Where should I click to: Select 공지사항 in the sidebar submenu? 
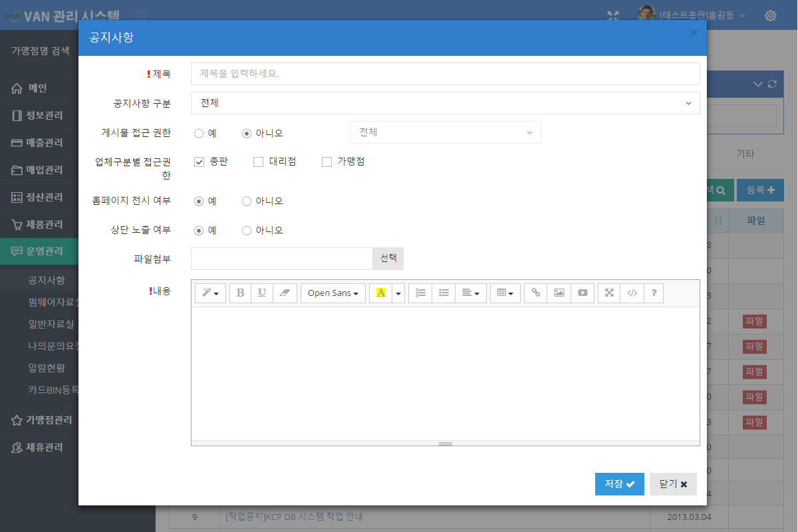point(46,280)
